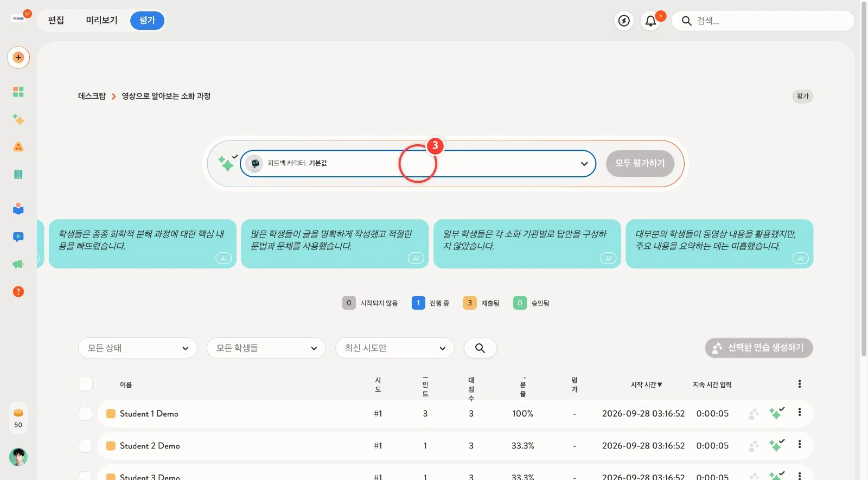The image size is (868, 480).
Task: Open three-dot menu for Student 2 Demo row
Action: (800, 444)
